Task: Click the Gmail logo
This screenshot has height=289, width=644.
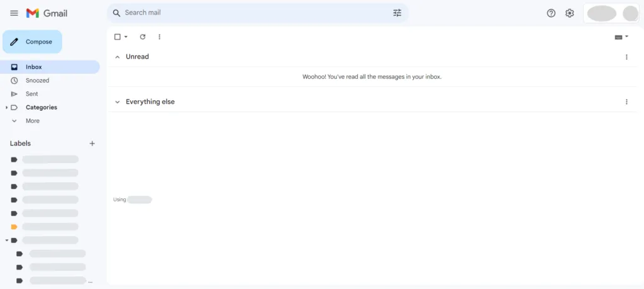Action: coord(47,13)
